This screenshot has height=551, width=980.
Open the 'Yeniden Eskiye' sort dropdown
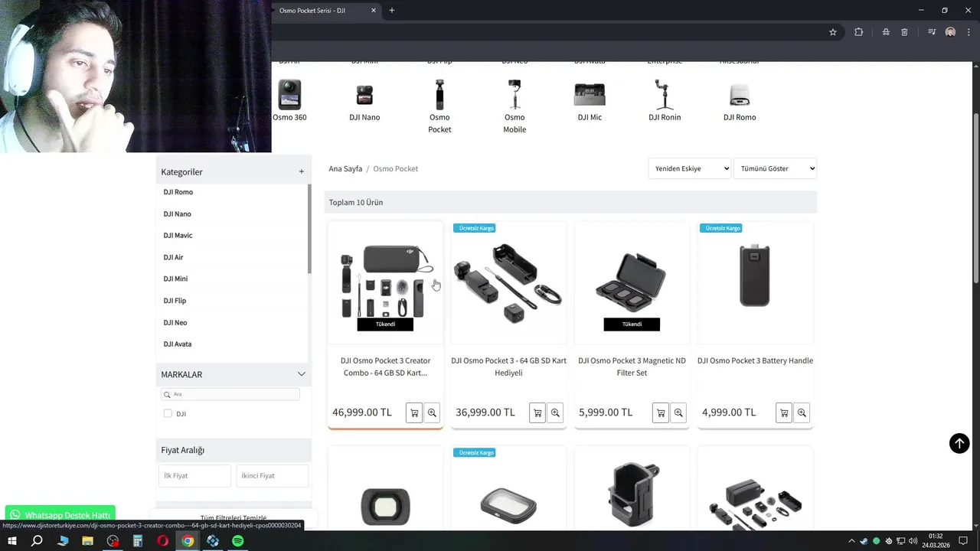[x=690, y=168]
